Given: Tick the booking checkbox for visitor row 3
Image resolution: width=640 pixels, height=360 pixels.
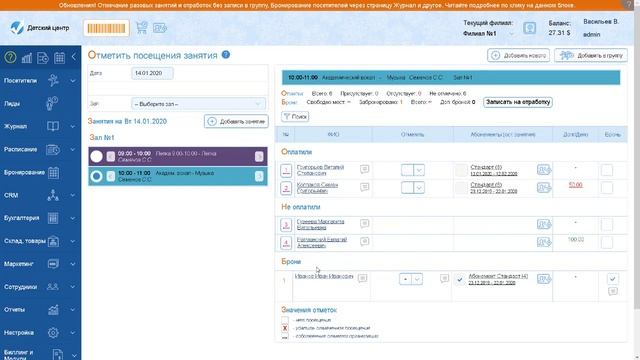Looking at the screenshot, I should tap(607, 224).
